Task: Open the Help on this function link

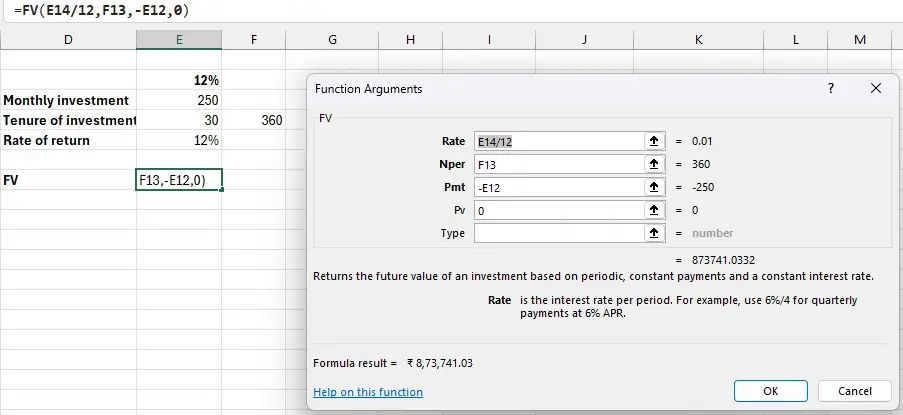Action: pyautogui.click(x=367, y=392)
